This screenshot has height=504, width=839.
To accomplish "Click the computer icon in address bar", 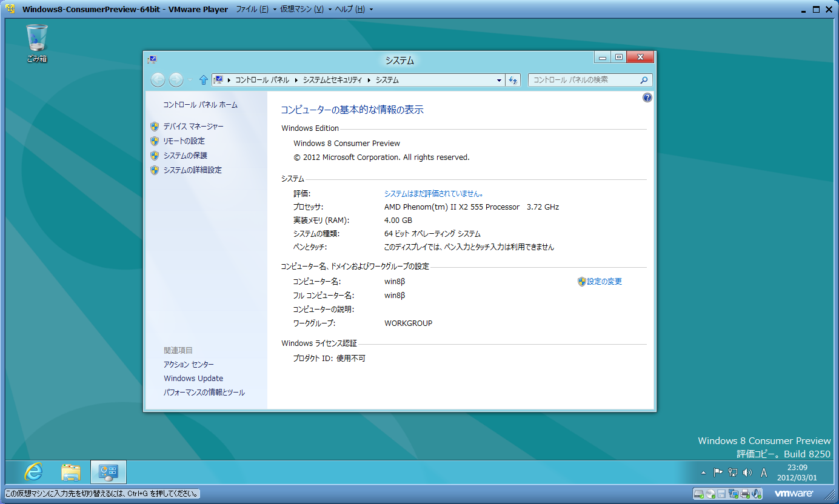I will pos(218,80).
